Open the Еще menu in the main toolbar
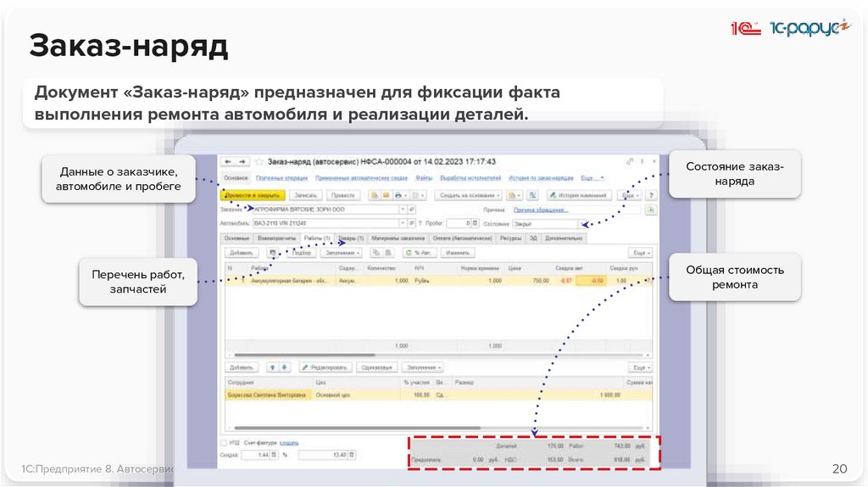 tap(631, 196)
